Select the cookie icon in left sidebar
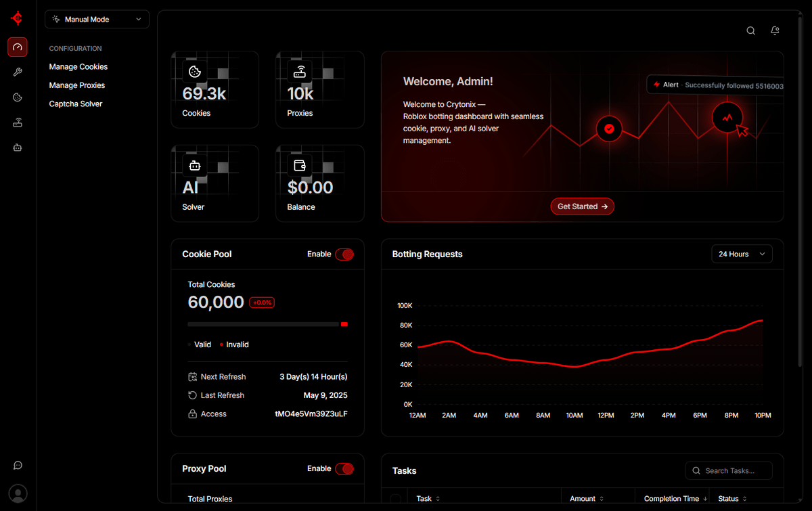Image resolution: width=812 pixels, height=511 pixels. pos(18,97)
